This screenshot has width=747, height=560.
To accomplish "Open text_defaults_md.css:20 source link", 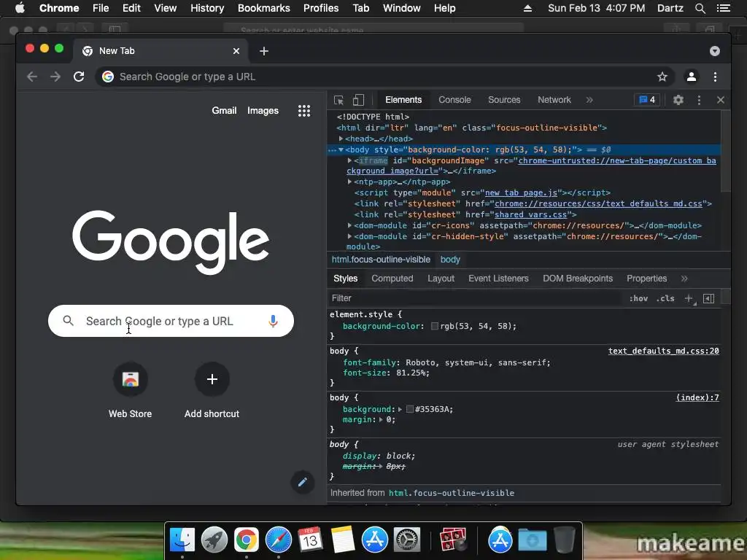I will pyautogui.click(x=664, y=351).
